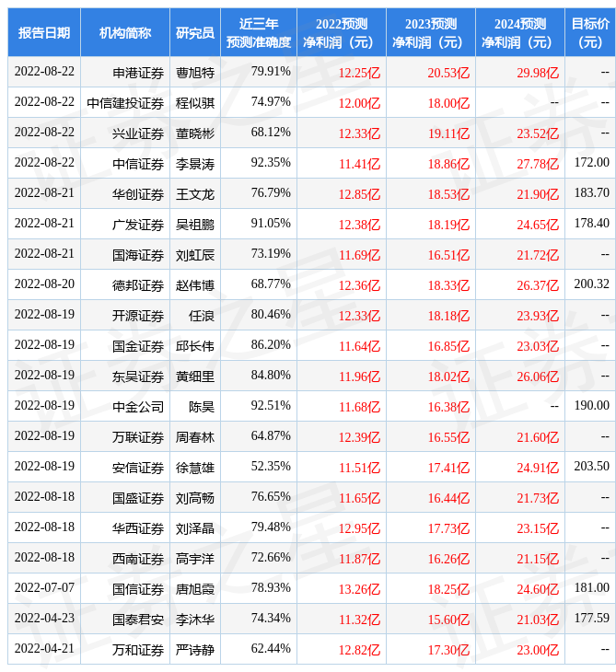Click researcher name 陈昊
Screen dimensions: 616x672
[x=202, y=407]
